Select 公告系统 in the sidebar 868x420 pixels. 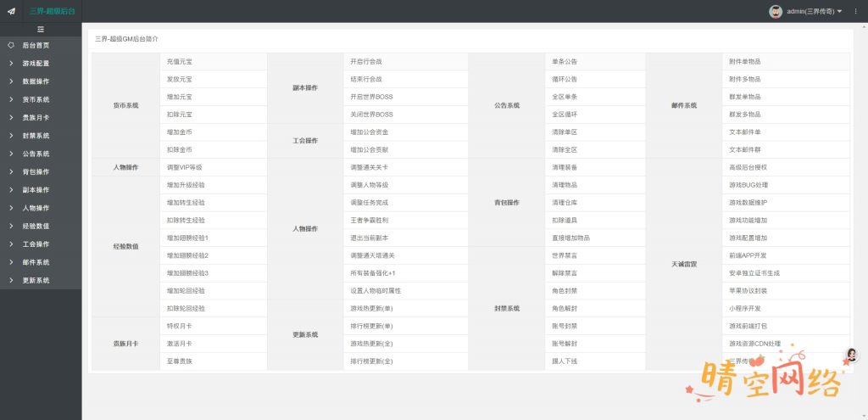point(36,154)
